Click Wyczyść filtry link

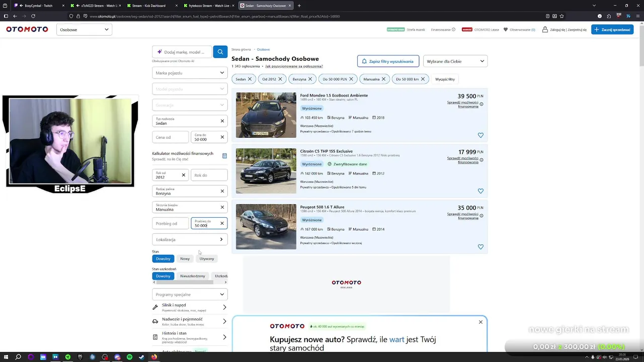tap(445, 79)
